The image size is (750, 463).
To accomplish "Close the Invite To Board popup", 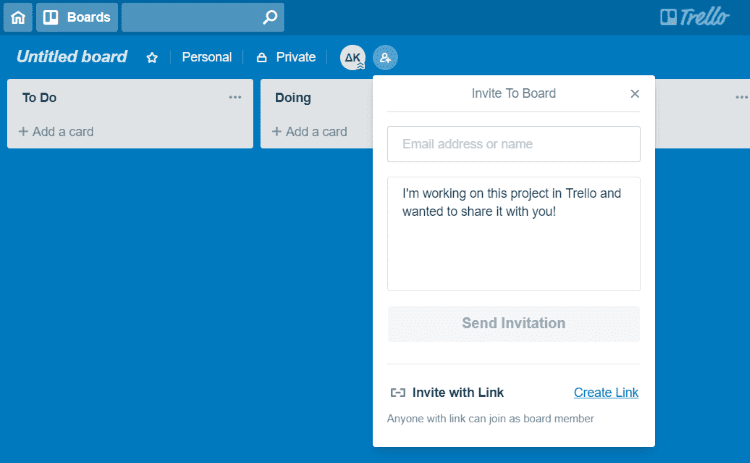I will pyautogui.click(x=635, y=94).
